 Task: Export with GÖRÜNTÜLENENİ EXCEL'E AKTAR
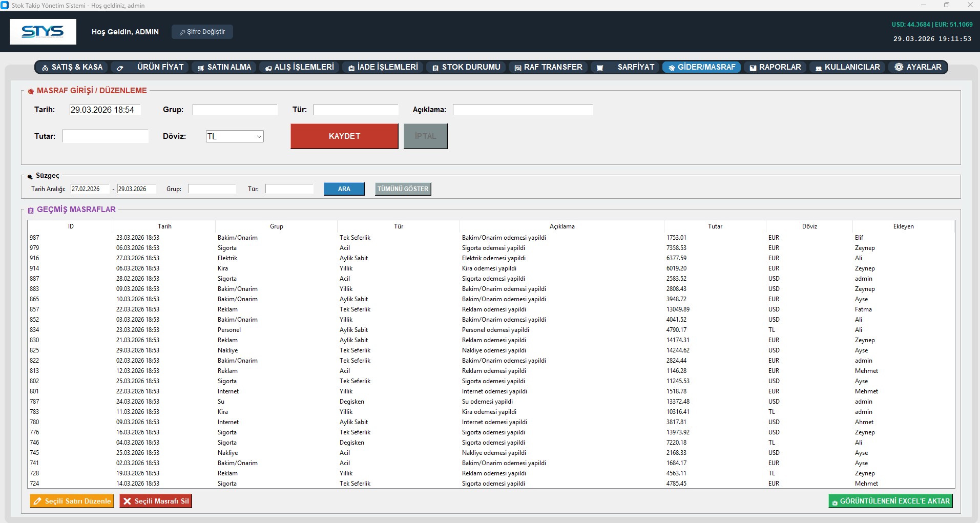pos(890,501)
